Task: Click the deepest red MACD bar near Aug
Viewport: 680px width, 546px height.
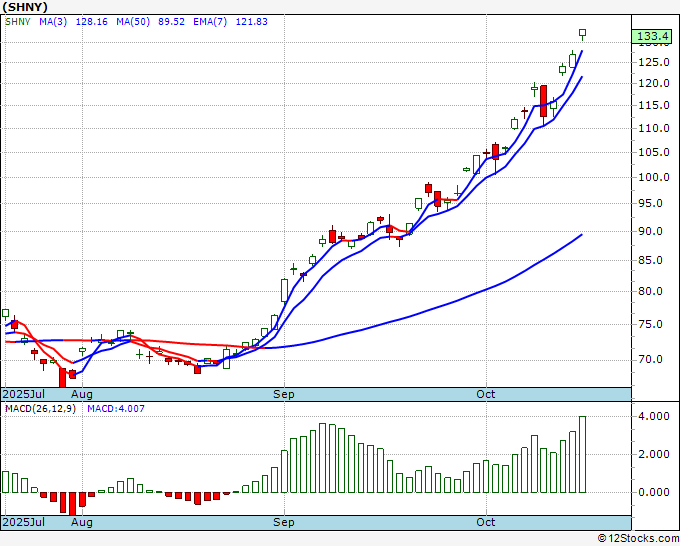Action: click(72, 503)
